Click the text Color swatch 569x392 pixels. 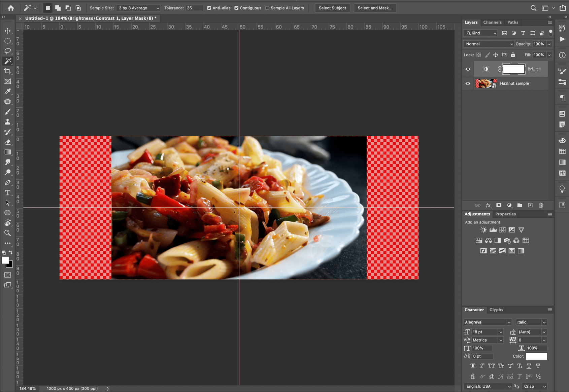tap(537, 356)
